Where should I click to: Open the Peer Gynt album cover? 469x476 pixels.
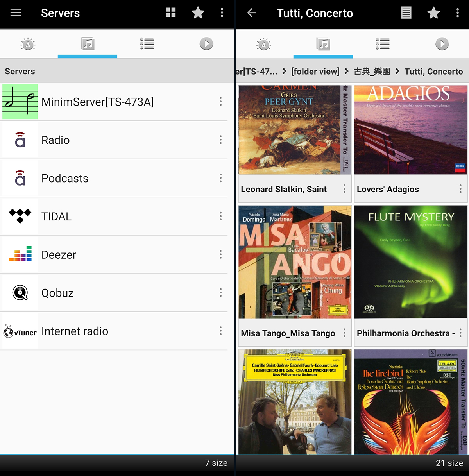295,130
